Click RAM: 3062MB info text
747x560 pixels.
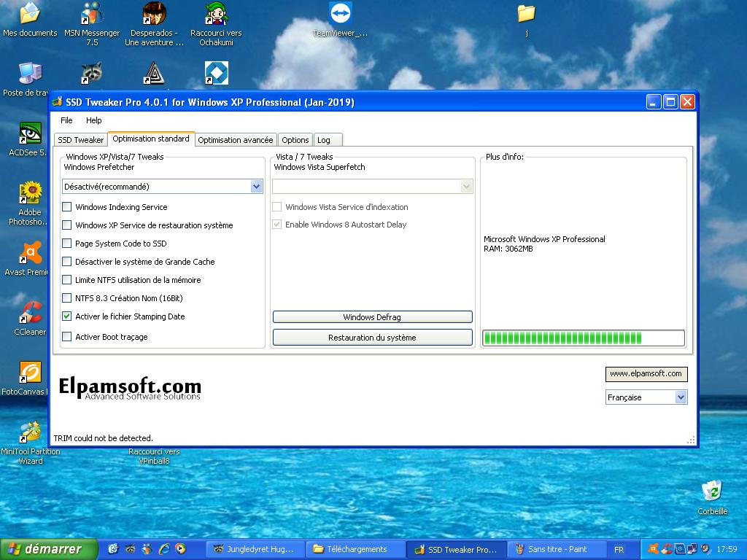tap(508, 249)
